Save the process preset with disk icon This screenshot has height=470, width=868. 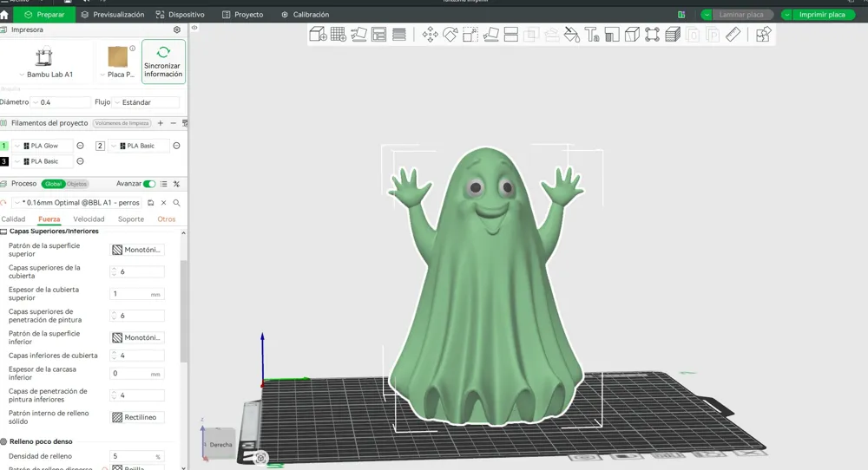150,203
